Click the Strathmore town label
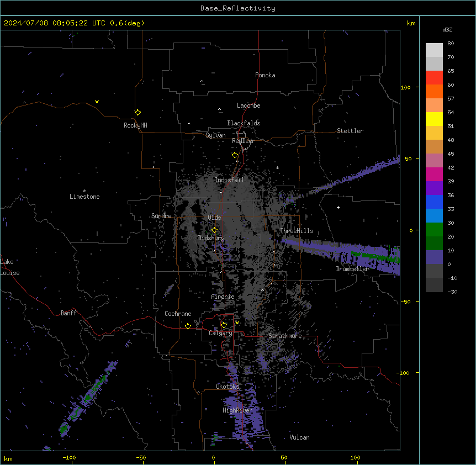This screenshot has width=476, height=465. [285, 336]
